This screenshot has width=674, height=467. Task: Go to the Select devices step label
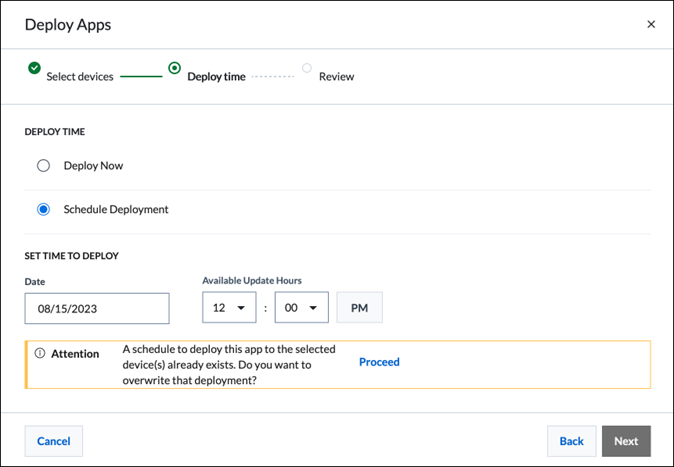(x=80, y=76)
